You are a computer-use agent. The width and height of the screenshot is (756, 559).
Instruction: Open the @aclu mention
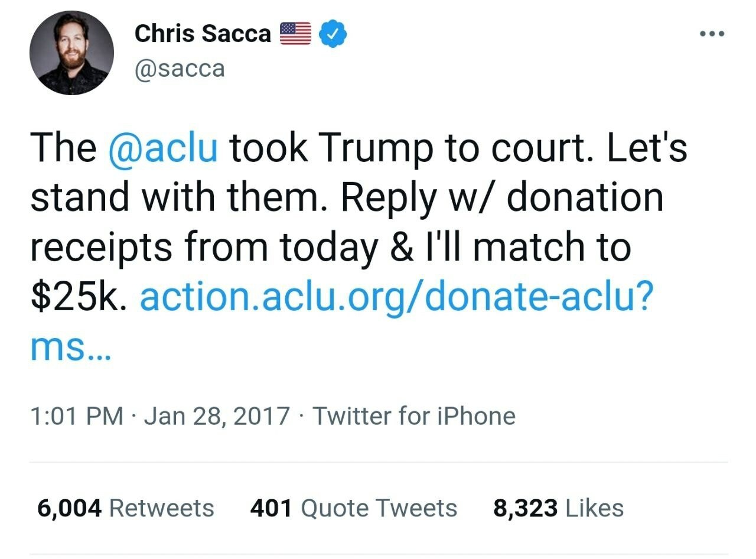164,148
